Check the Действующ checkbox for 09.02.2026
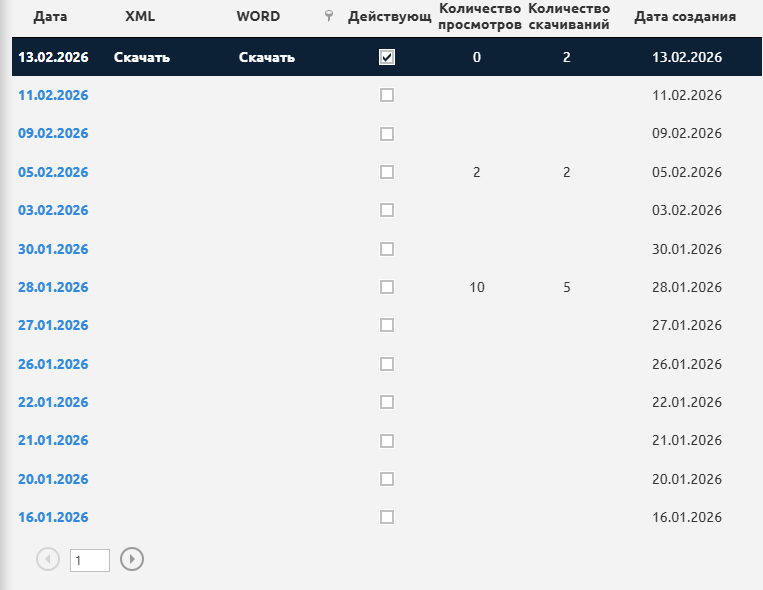763x590 pixels. pyautogui.click(x=387, y=134)
